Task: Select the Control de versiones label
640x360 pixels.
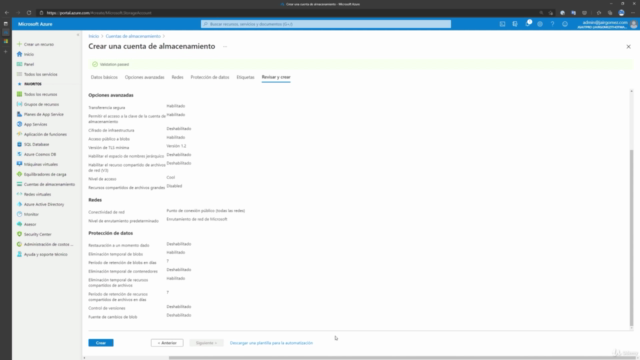Action: pos(107,308)
